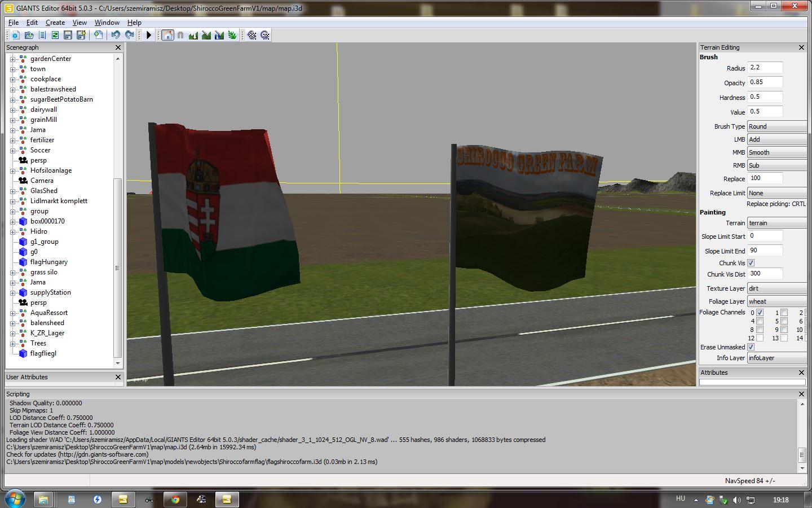This screenshot has height=508, width=812.
Task: Enable Foliage Channel 1 checkbox
Action: coord(784,313)
